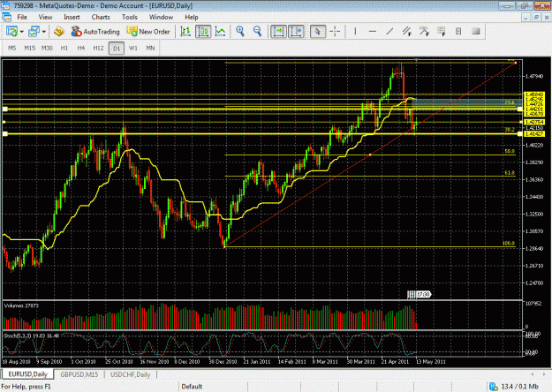Select the standard cursor arrow tool
Viewport: 552px width, 392px height.
click(x=318, y=32)
